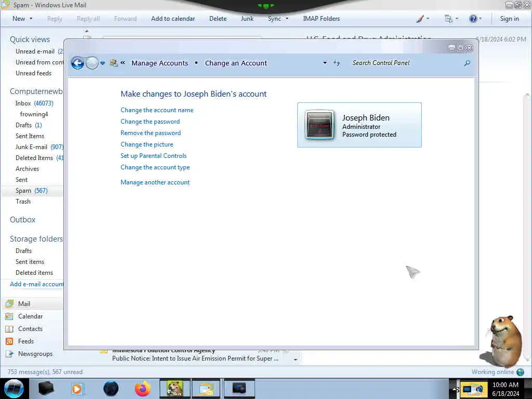Expand message list dropdown arrow near Public Notice

pyautogui.click(x=296, y=360)
